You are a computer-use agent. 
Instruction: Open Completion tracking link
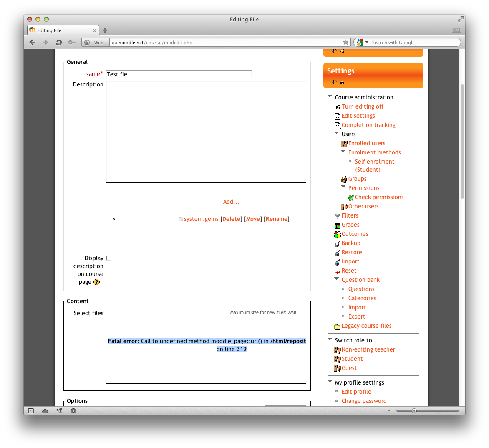pos(368,125)
